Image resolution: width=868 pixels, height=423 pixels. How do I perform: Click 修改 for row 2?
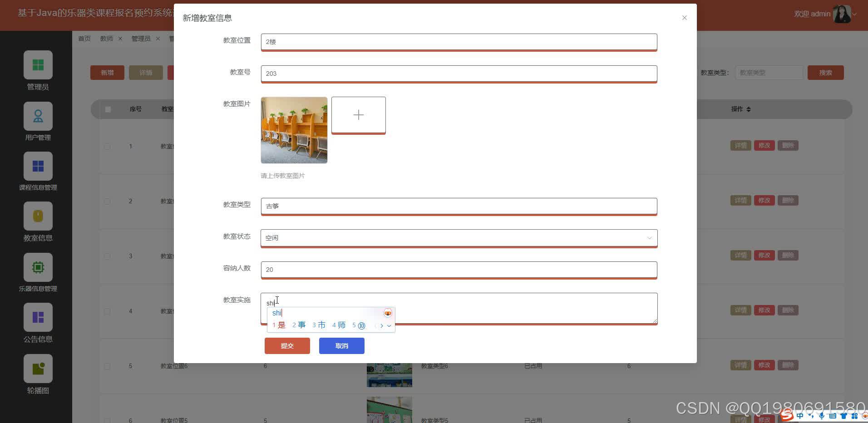click(764, 200)
